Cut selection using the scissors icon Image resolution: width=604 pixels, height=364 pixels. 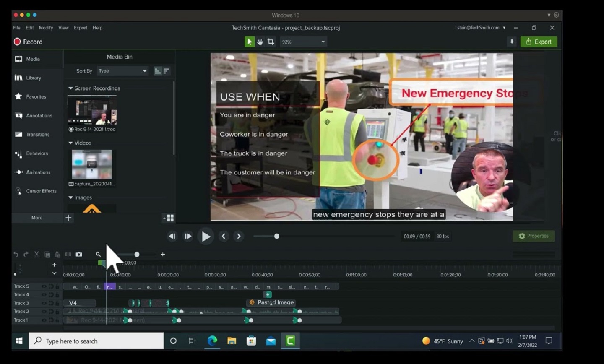[x=36, y=255]
